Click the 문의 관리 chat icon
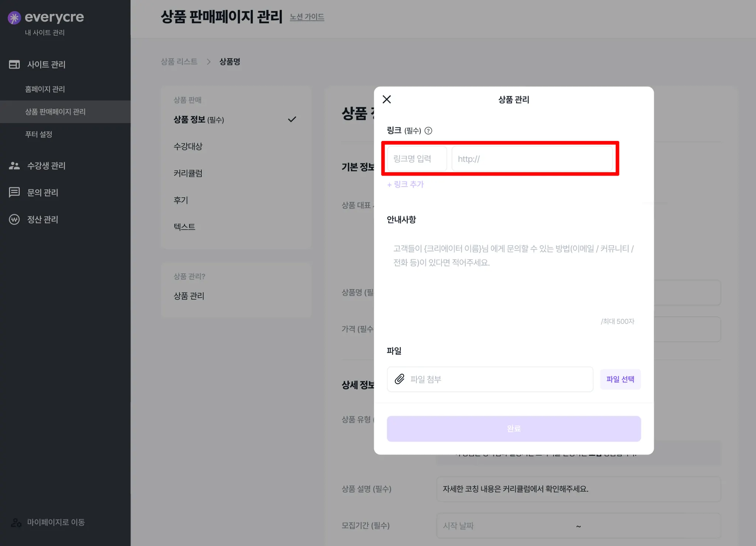Viewport: 756px width, 546px height. click(14, 192)
